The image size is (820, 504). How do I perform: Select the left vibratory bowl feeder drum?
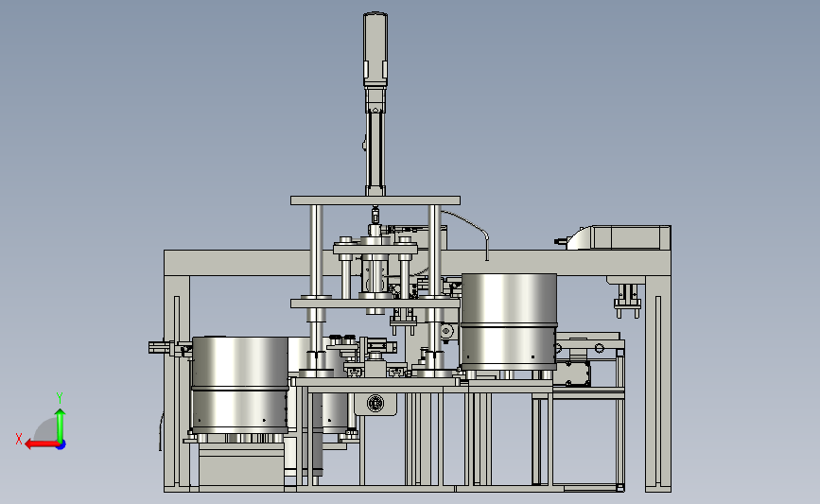(240, 386)
